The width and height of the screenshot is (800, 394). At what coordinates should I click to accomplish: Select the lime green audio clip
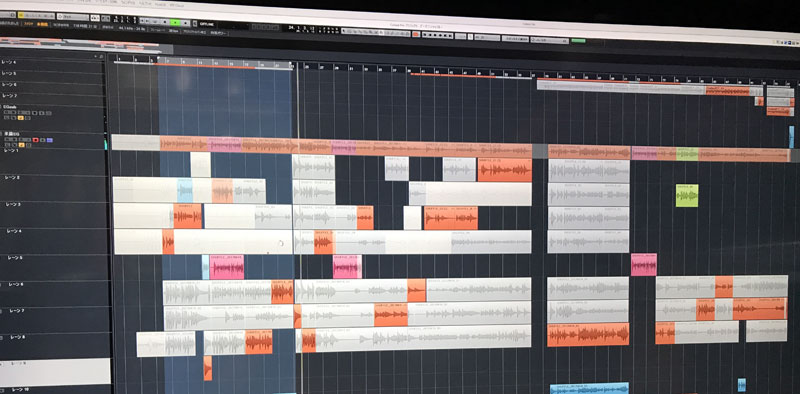coord(687,195)
